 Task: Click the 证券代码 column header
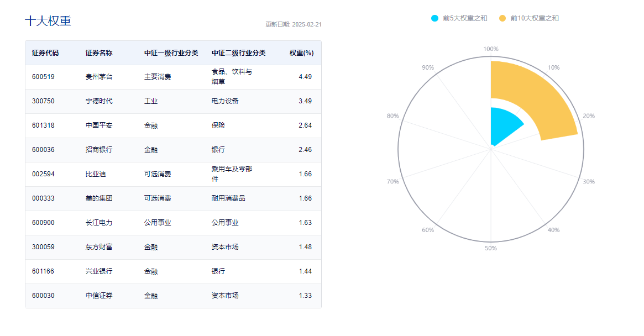click(45, 53)
